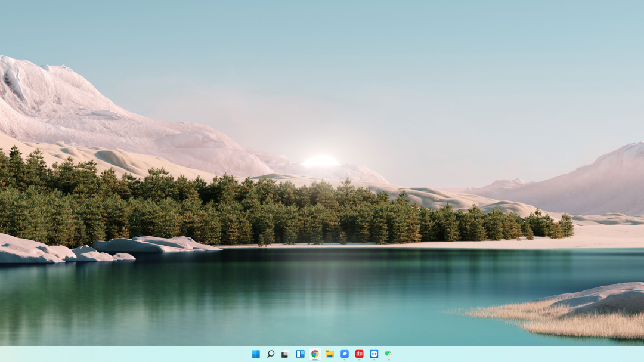This screenshot has width=644, height=362.
Task: Open taskbar Search magnifier
Action: pyautogui.click(x=271, y=354)
